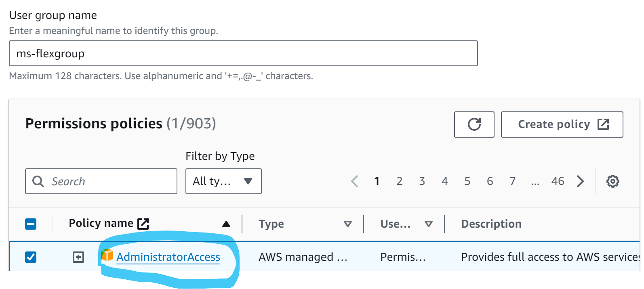Go to page 2
Viewport: 644px width, 289px height.
tap(399, 181)
